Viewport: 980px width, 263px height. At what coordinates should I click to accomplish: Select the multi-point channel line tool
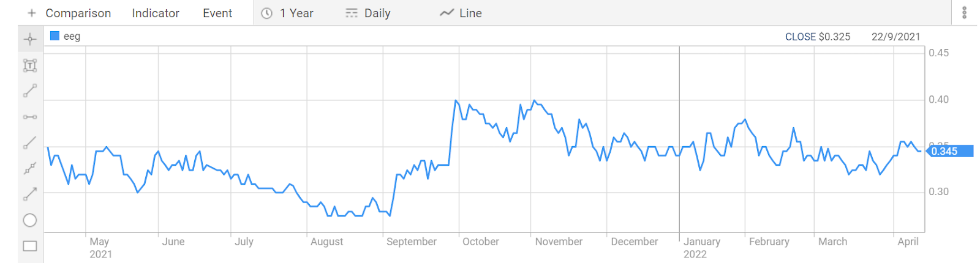coord(30,168)
